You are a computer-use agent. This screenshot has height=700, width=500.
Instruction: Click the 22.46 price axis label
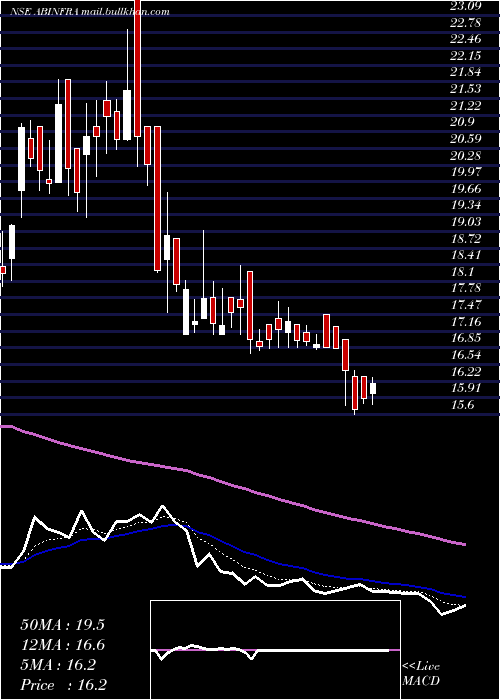coord(466,39)
